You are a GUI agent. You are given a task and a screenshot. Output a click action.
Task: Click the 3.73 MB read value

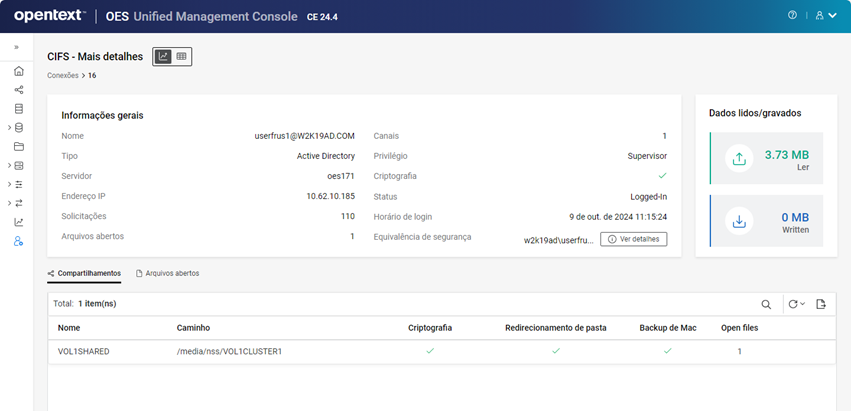[x=787, y=155]
